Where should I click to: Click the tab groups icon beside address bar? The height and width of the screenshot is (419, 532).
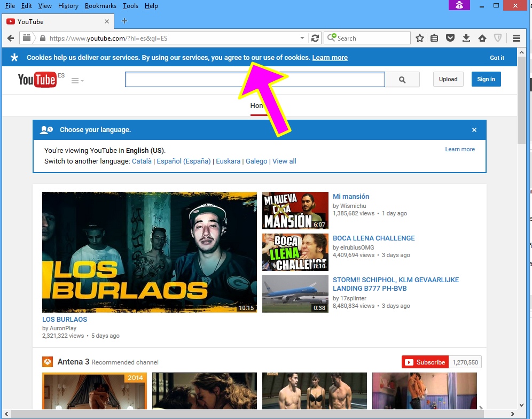point(27,38)
